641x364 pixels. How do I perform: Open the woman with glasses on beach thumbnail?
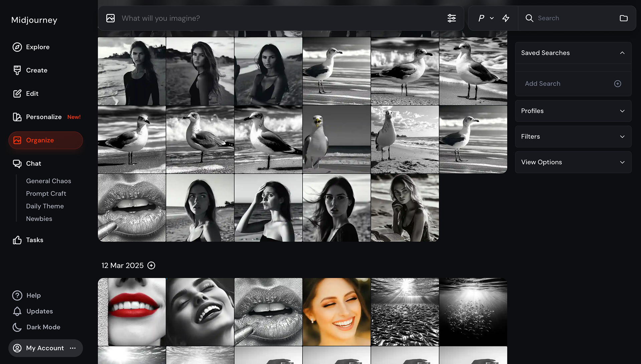tap(337, 208)
